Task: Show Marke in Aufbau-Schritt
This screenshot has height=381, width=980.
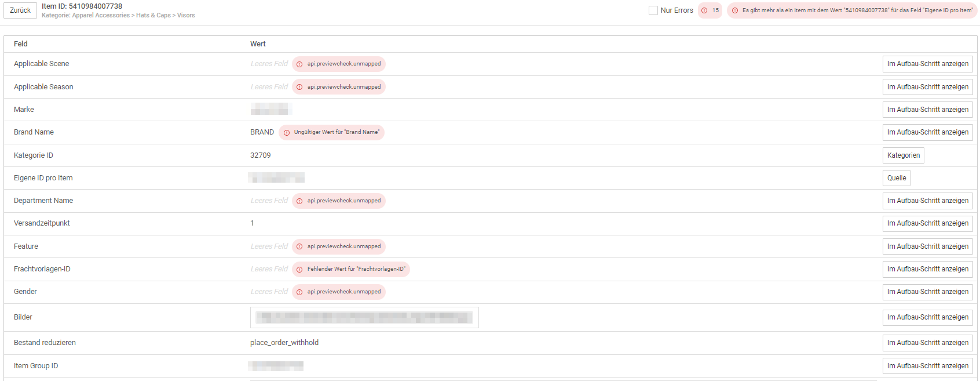Action: tap(927, 110)
